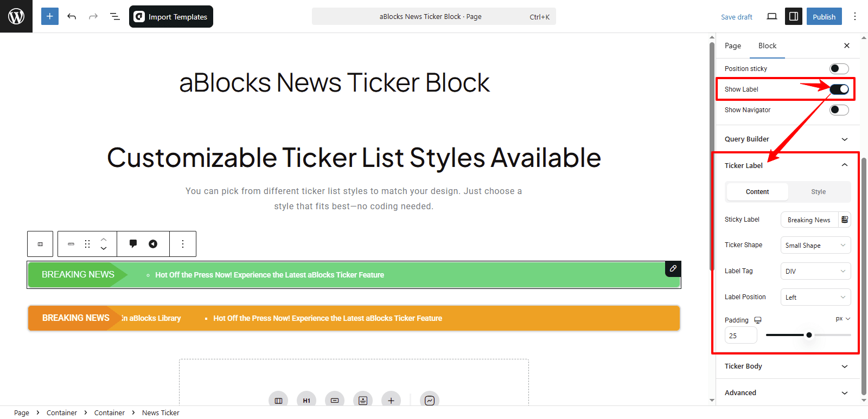
Task: Collapse the Ticker Label panel
Action: pyautogui.click(x=787, y=165)
